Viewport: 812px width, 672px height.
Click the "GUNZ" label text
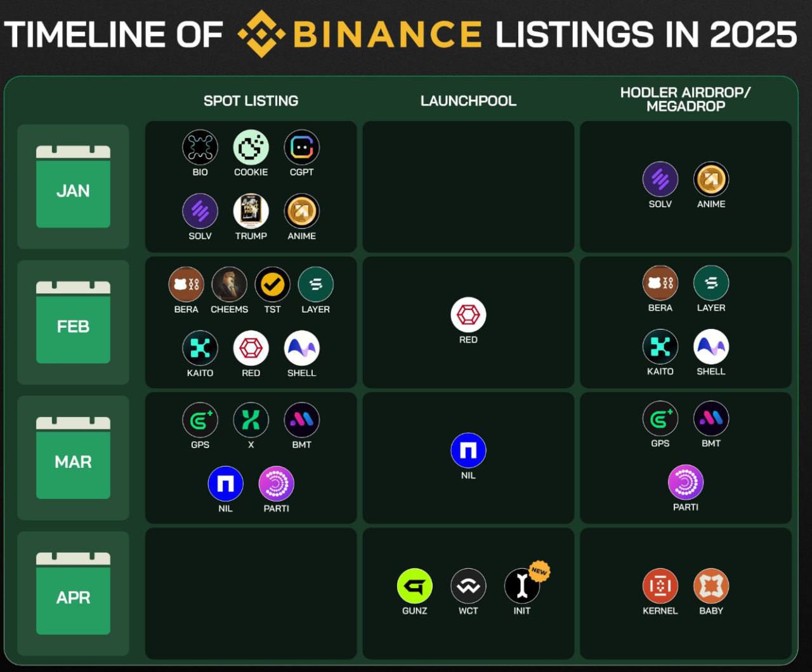tap(415, 611)
